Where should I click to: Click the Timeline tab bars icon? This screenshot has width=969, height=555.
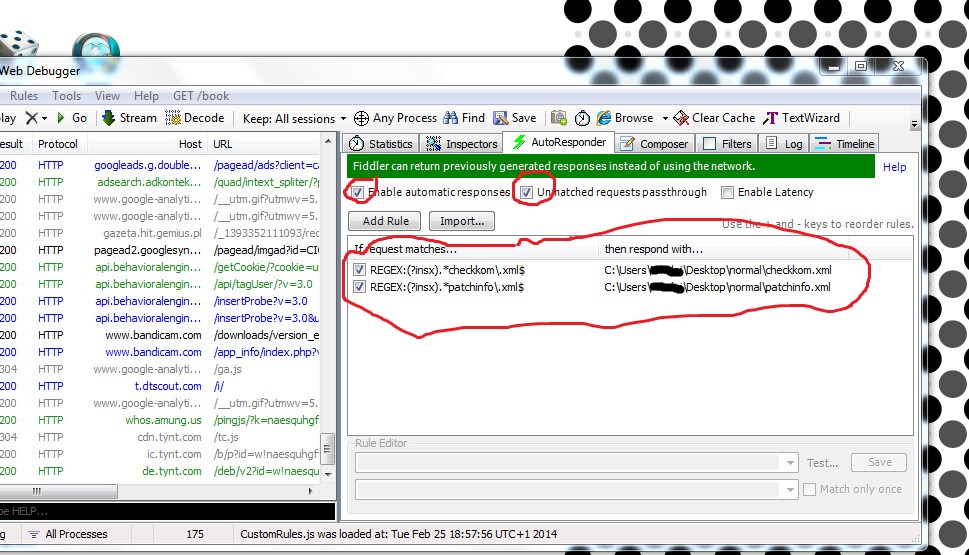point(823,143)
